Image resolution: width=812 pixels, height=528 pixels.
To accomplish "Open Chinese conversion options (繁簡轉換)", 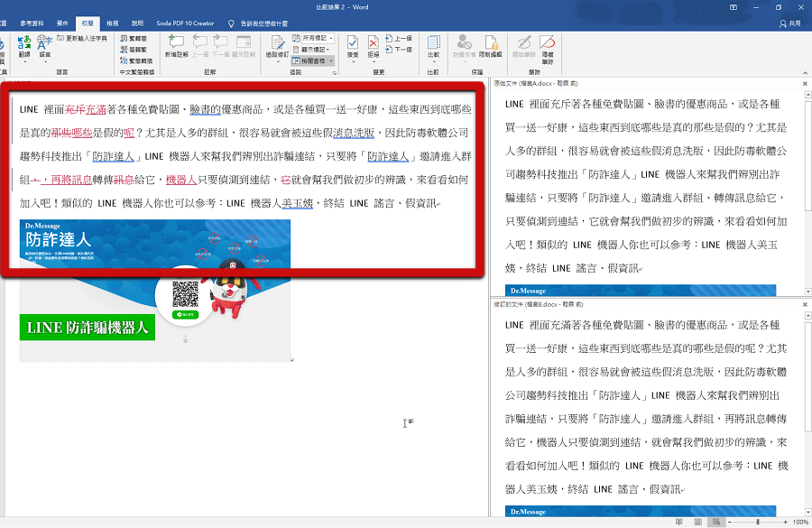I will coord(137,61).
